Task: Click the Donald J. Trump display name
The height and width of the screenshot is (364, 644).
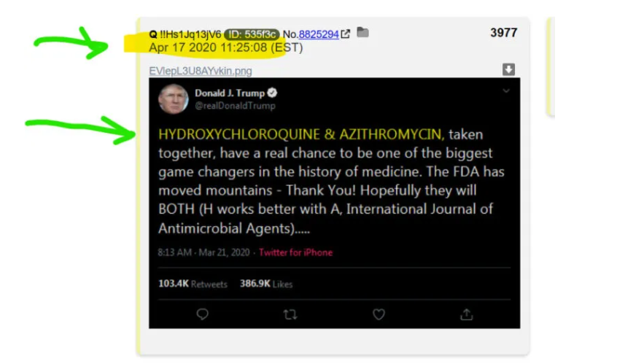Action: pos(230,93)
